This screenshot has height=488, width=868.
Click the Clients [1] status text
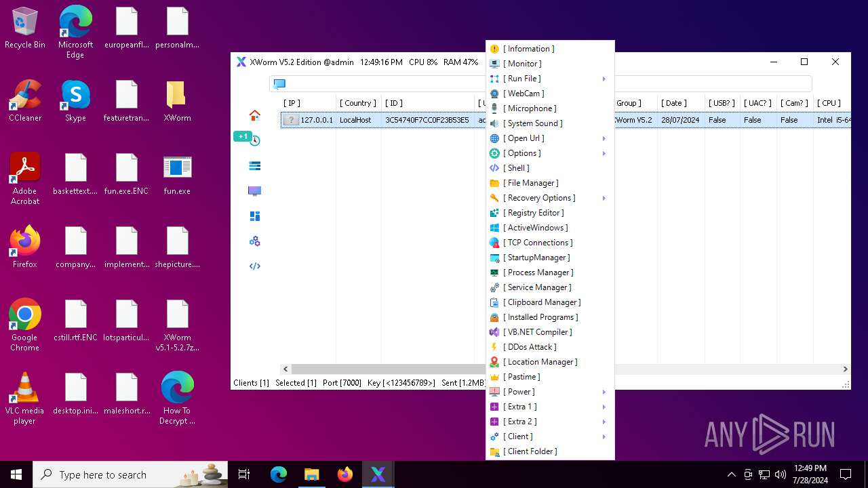(251, 383)
